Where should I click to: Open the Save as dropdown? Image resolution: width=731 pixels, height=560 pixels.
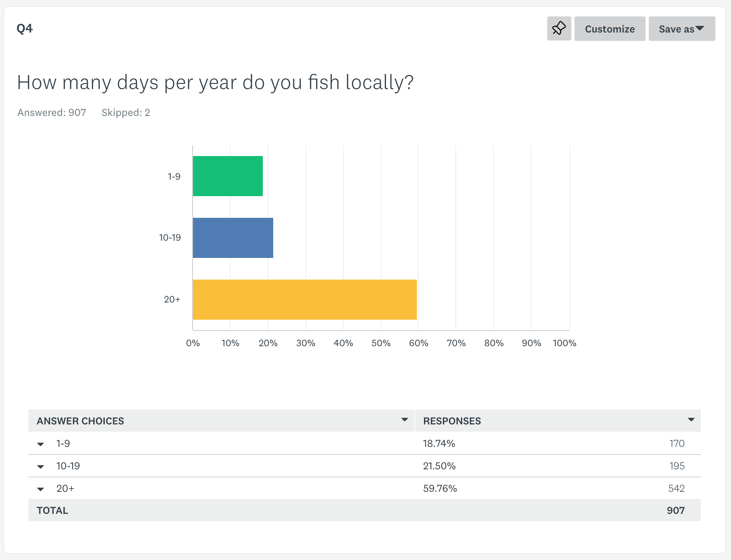pyautogui.click(x=682, y=28)
